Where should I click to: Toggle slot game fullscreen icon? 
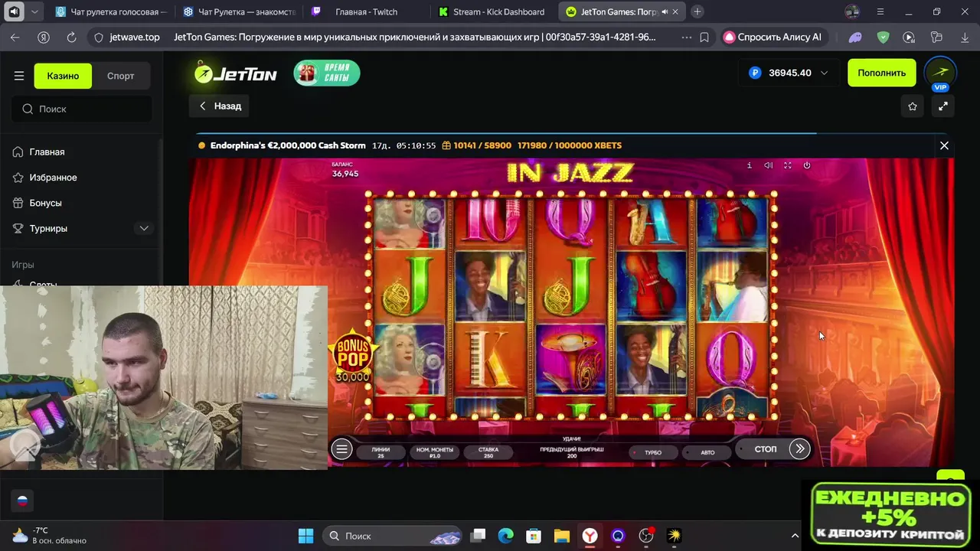(787, 165)
